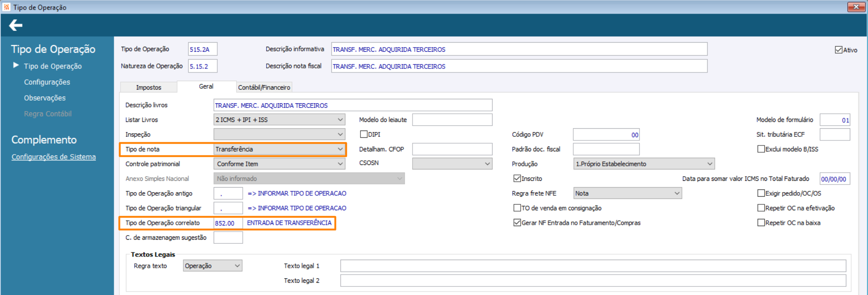Click C. de armazenagem sugestão field

[x=228, y=237]
